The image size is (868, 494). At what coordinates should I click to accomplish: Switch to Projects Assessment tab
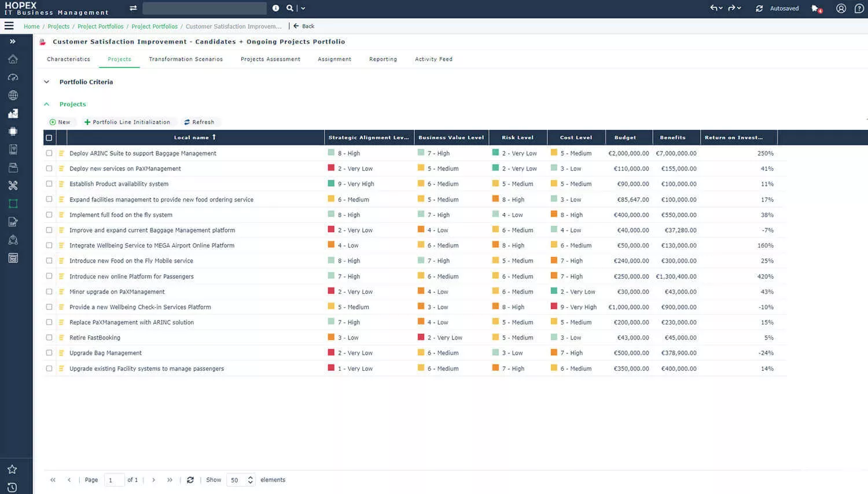pyautogui.click(x=270, y=59)
